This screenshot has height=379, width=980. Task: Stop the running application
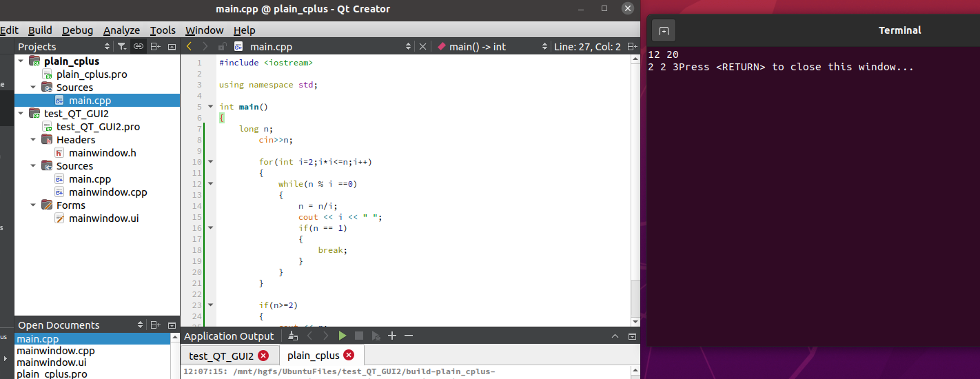[359, 336]
